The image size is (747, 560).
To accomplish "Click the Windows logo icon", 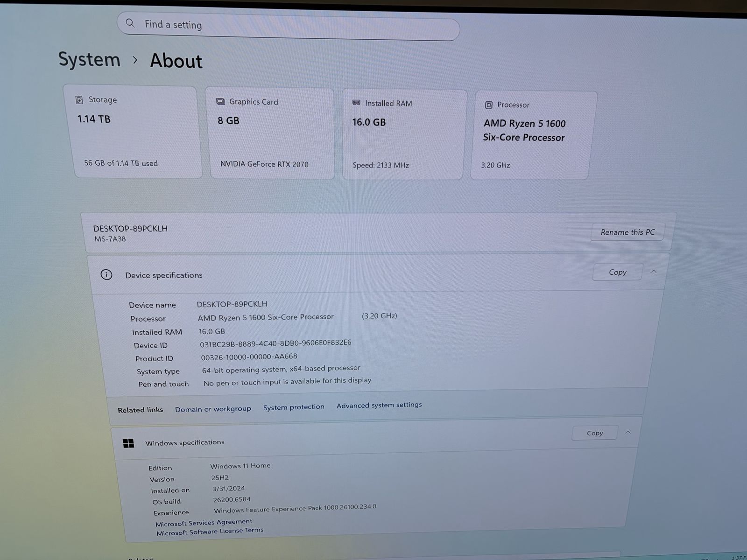I will pos(128,443).
